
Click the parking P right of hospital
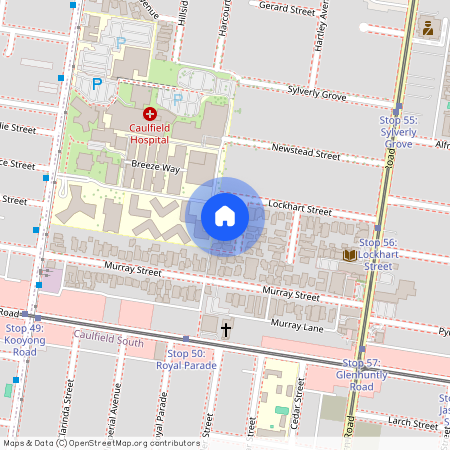pyautogui.click(x=178, y=99)
